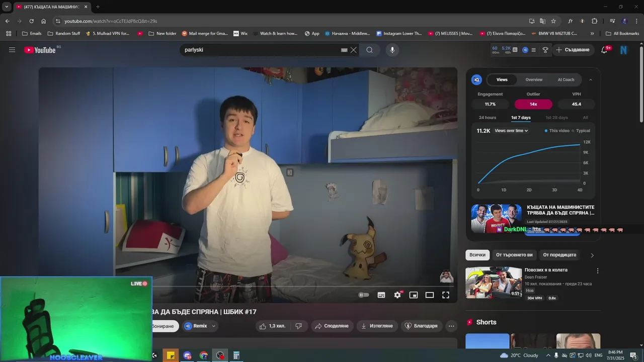The height and width of the screenshot is (362, 644).
Task: Dislike the video
Action: [298, 326]
